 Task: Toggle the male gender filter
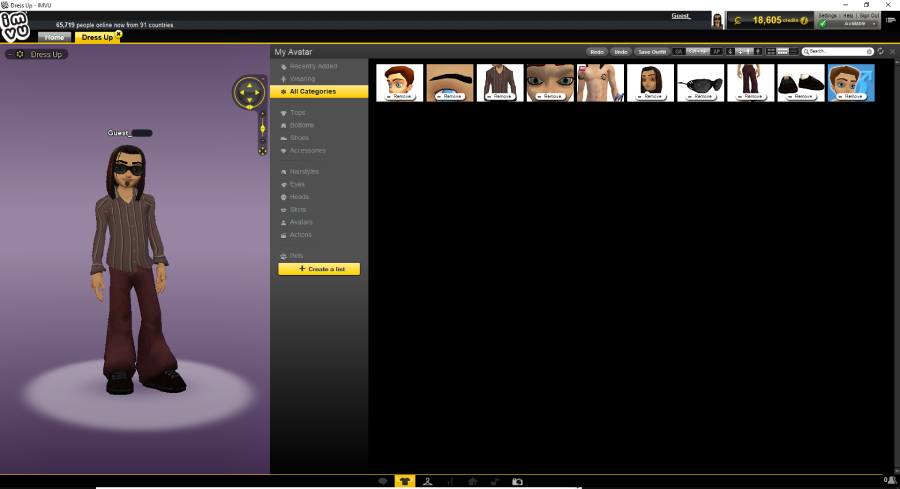click(759, 52)
